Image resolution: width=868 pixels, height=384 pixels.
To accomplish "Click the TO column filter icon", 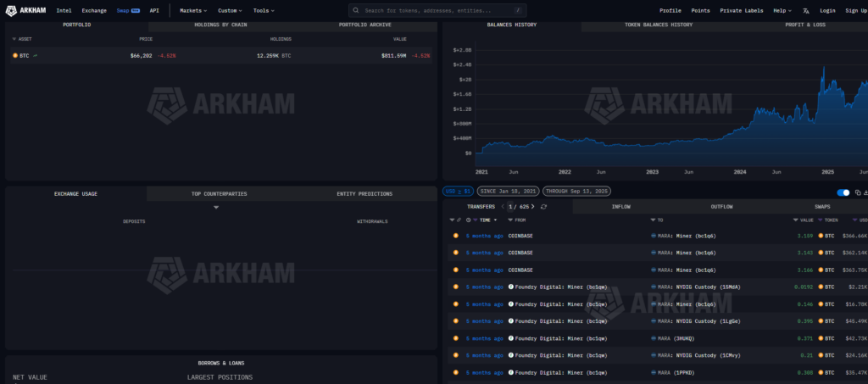I will point(654,220).
